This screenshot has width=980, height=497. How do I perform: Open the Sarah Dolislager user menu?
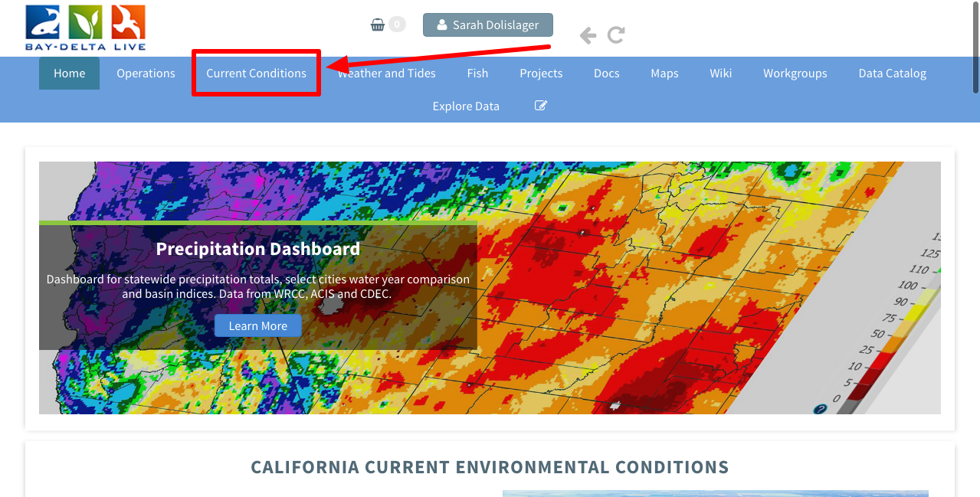pyautogui.click(x=487, y=25)
